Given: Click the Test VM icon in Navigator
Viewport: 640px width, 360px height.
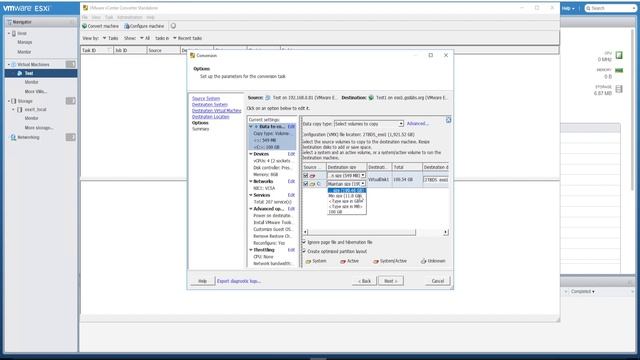Looking at the screenshot, I should click(20, 73).
